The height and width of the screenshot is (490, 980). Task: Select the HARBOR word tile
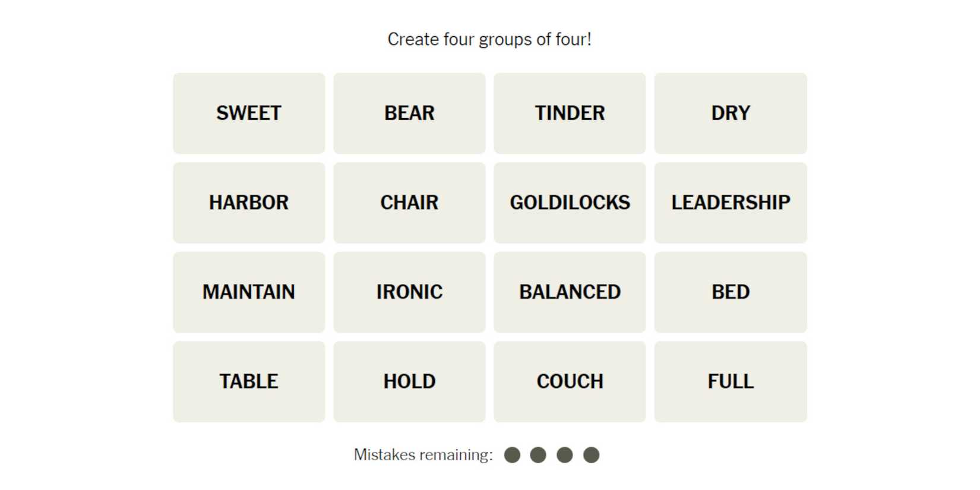[249, 203]
